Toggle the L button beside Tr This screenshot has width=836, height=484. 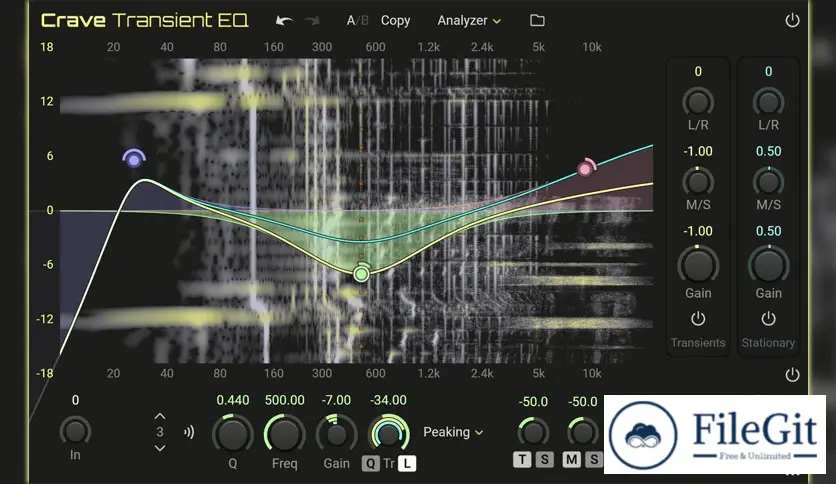point(407,464)
